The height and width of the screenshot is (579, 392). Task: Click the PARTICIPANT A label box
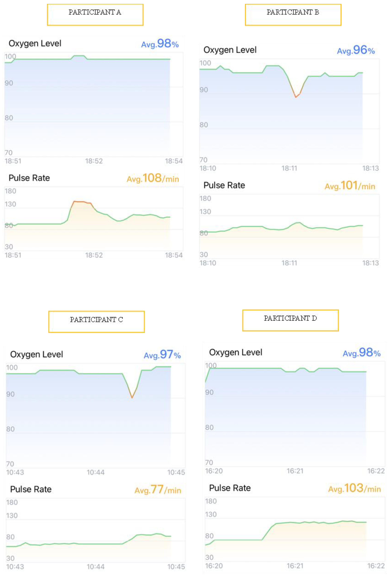click(x=95, y=15)
